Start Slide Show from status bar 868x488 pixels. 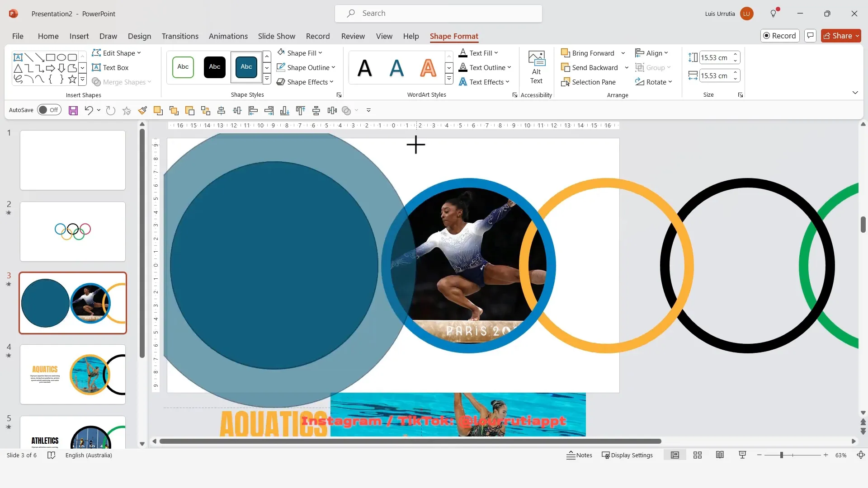pyautogui.click(x=742, y=455)
